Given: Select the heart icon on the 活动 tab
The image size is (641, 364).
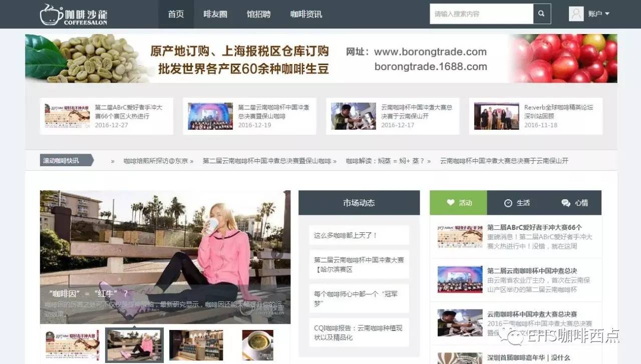Looking at the screenshot, I should 451,203.
